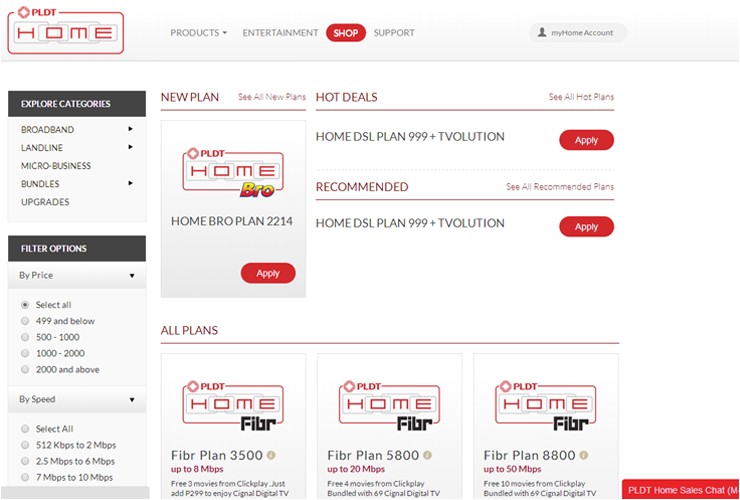Open the PLDT Home Sales Chat widget
The height and width of the screenshot is (500, 740).
pyautogui.click(x=682, y=490)
